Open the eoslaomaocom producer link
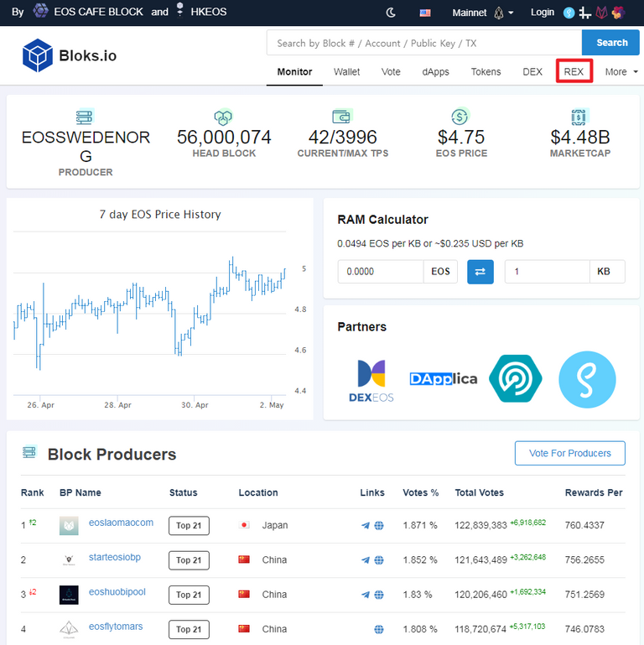 pos(121,523)
